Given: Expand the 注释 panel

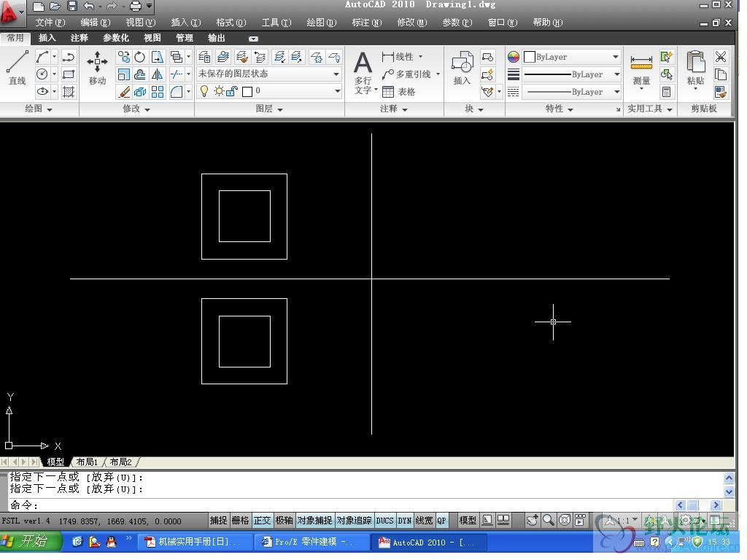Looking at the screenshot, I should [394, 109].
